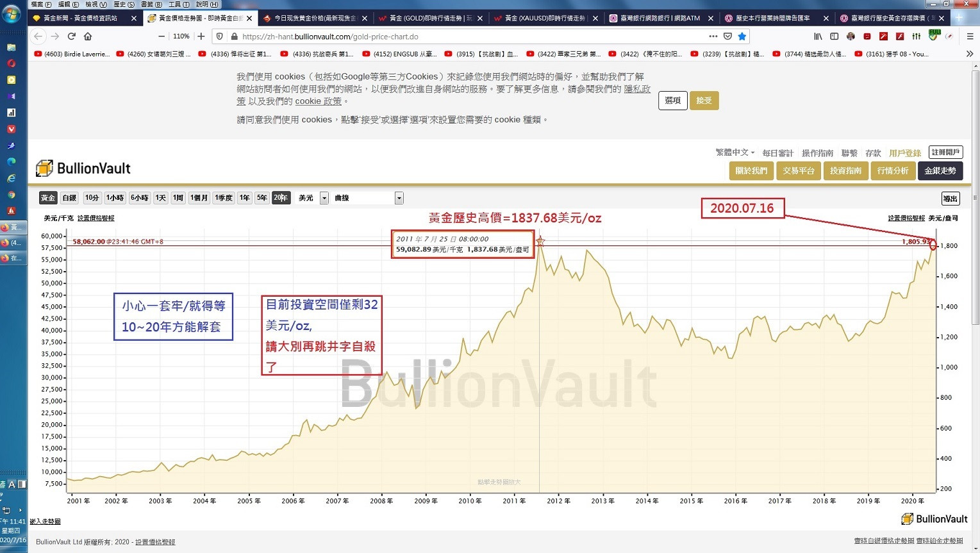Open the browser home page
980x553 pixels.
pos(88,37)
